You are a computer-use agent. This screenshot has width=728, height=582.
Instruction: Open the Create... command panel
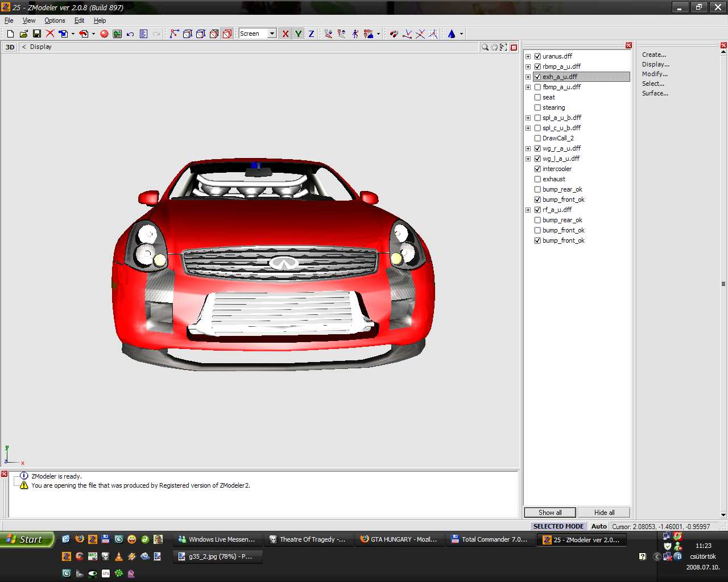coord(654,55)
